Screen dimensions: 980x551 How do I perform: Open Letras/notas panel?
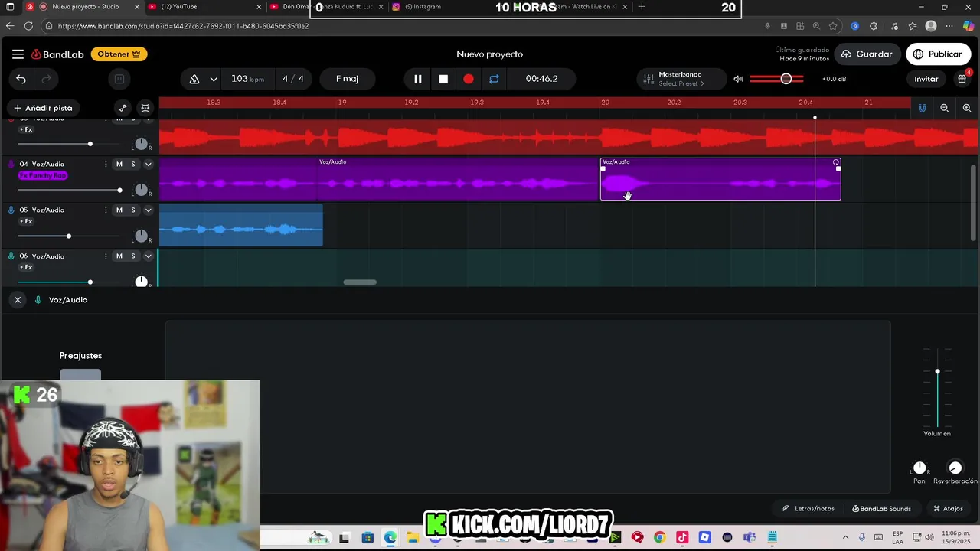point(808,508)
